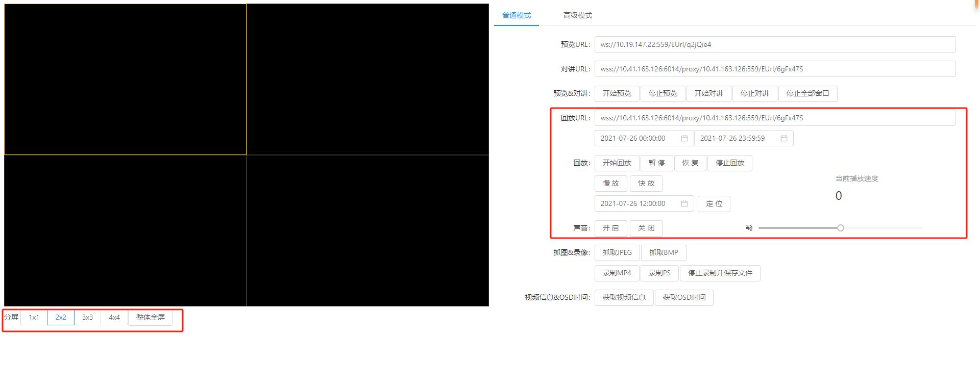Click seek time 12:00:00 field

coord(644,203)
